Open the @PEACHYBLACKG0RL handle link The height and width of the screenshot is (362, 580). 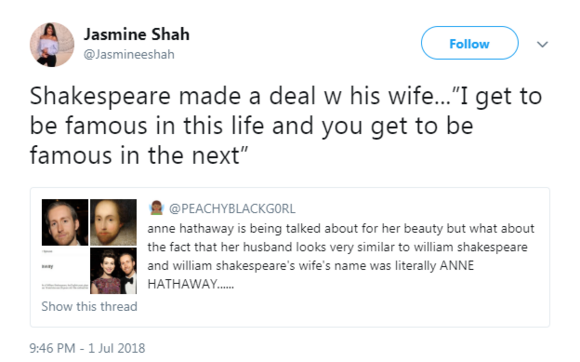click(x=232, y=209)
